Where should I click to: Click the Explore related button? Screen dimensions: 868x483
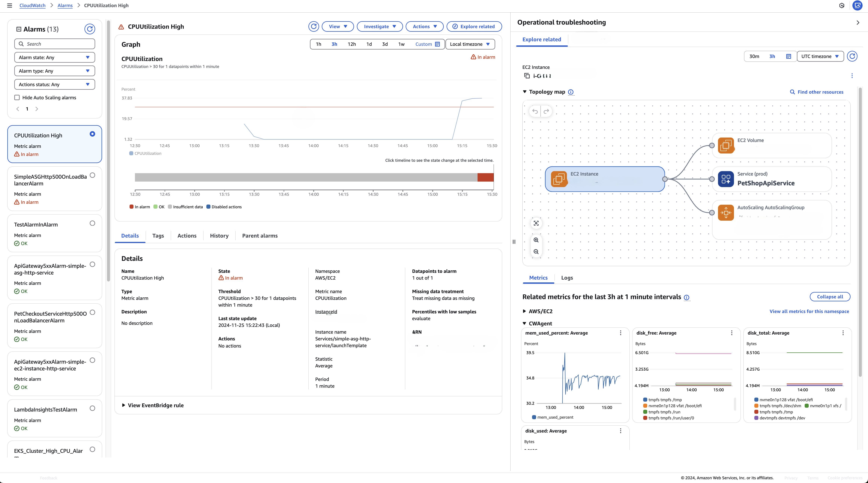[x=474, y=26]
